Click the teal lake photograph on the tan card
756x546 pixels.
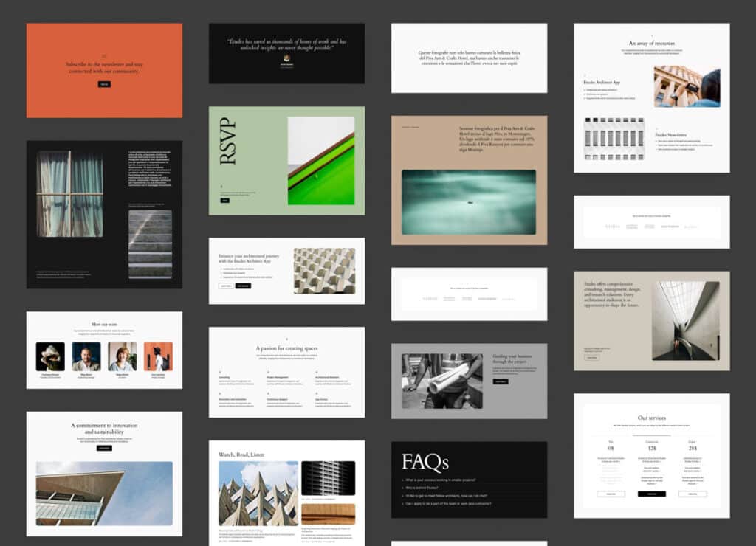[x=469, y=202]
